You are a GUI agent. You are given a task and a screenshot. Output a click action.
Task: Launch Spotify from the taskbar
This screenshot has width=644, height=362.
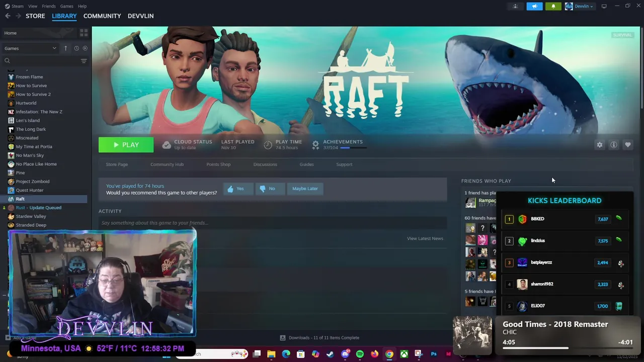click(360, 354)
